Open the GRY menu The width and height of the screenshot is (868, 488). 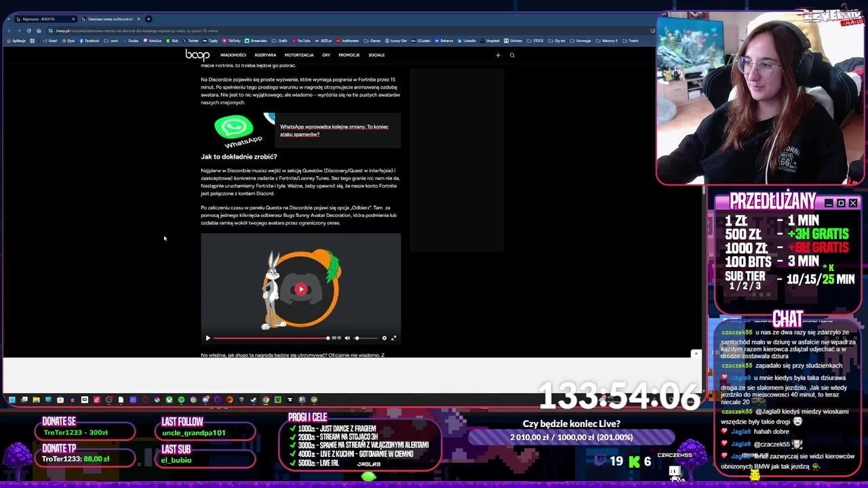[x=326, y=55]
